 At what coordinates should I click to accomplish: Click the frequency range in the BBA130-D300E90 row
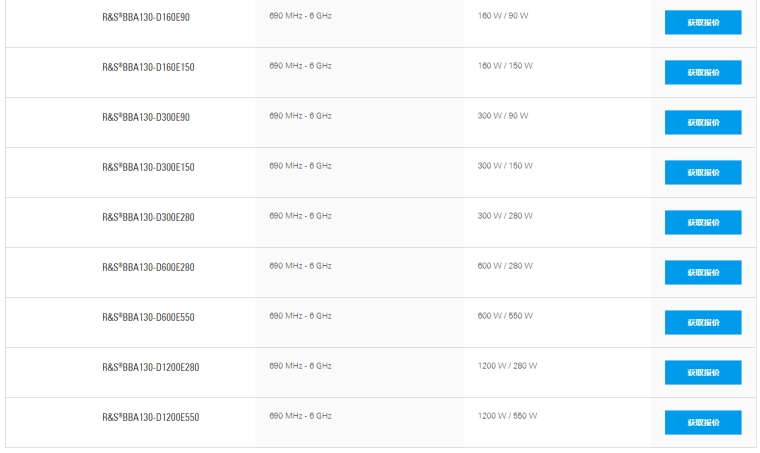300,116
